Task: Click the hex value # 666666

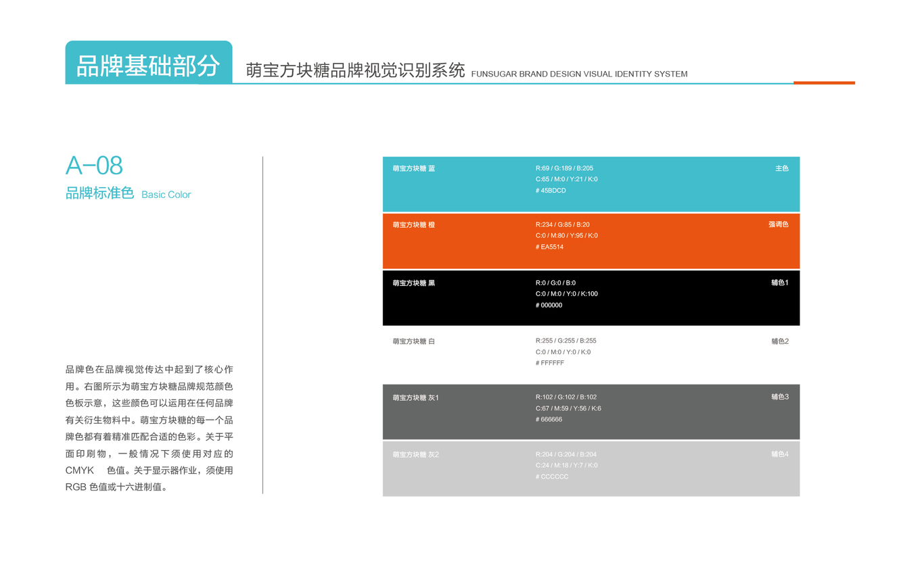Action: point(549,419)
